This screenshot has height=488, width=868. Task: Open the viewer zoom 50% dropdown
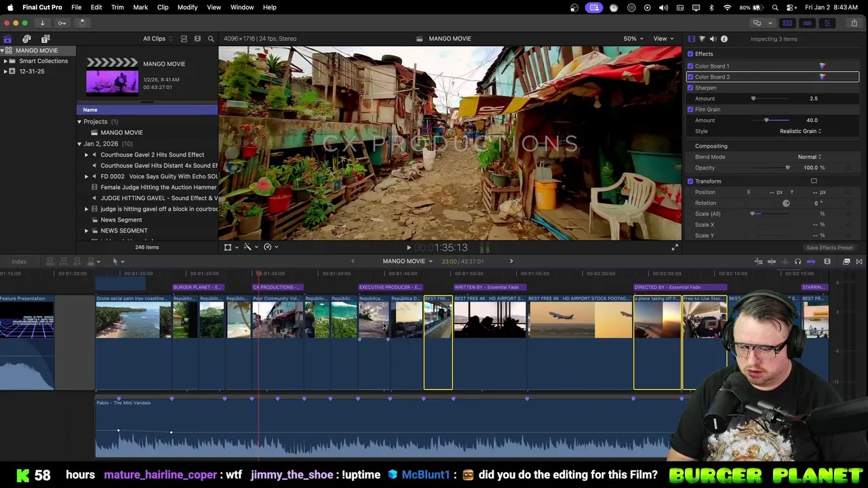(x=633, y=39)
